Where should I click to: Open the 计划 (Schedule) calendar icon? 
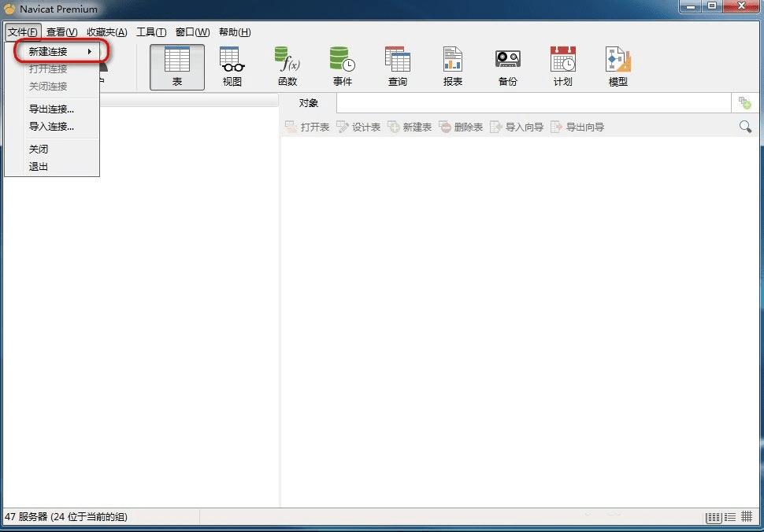pos(563,67)
